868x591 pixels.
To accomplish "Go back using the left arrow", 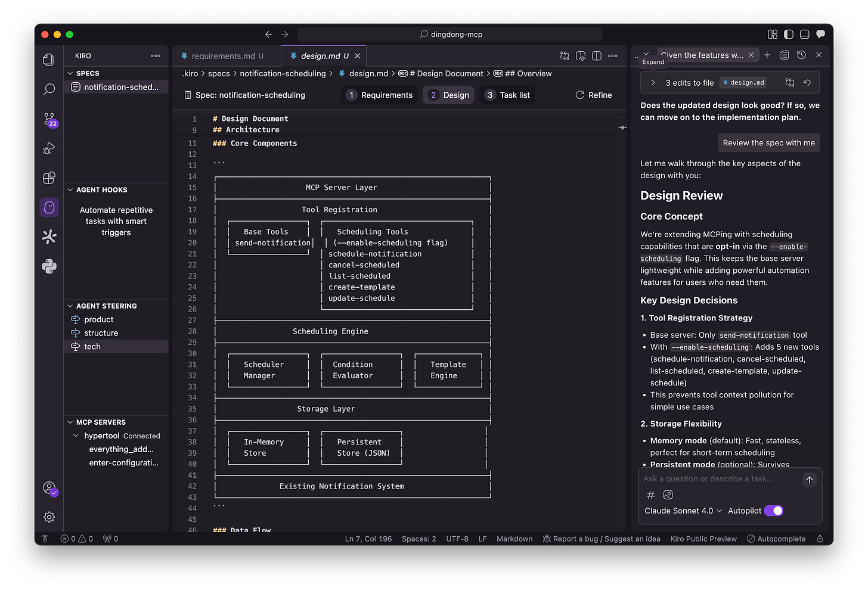I will point(268,35).
